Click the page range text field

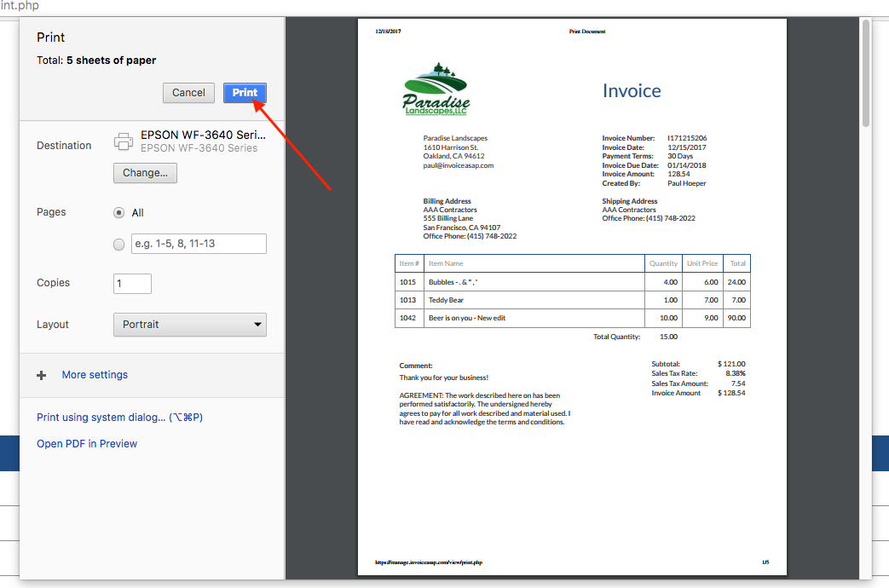(x=198, y=244)
